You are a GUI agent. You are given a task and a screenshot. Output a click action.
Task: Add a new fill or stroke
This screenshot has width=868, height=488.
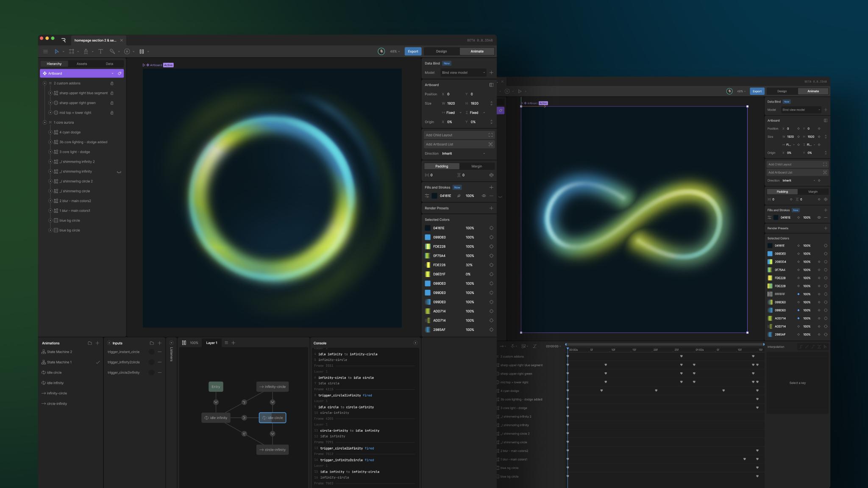[491, 187]
